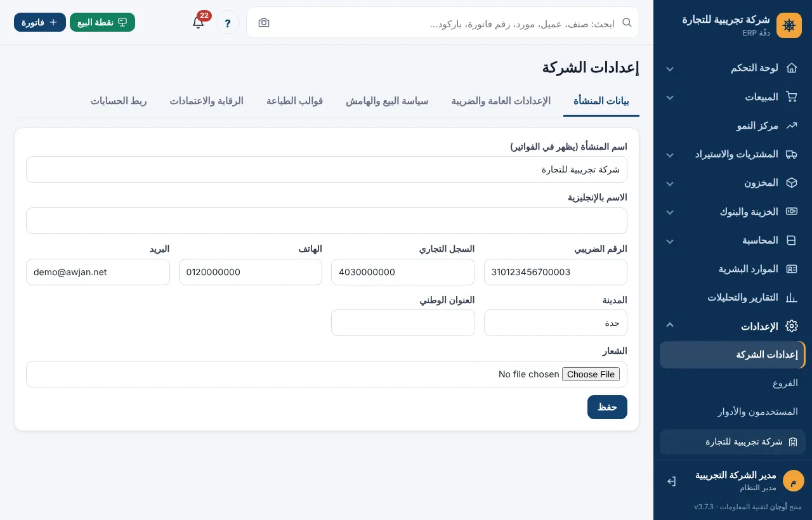Image resolution: width=812 pixels, height=520 pixels.
Task: Open the ربط الحسابات tab
Action: click(119, 101)
